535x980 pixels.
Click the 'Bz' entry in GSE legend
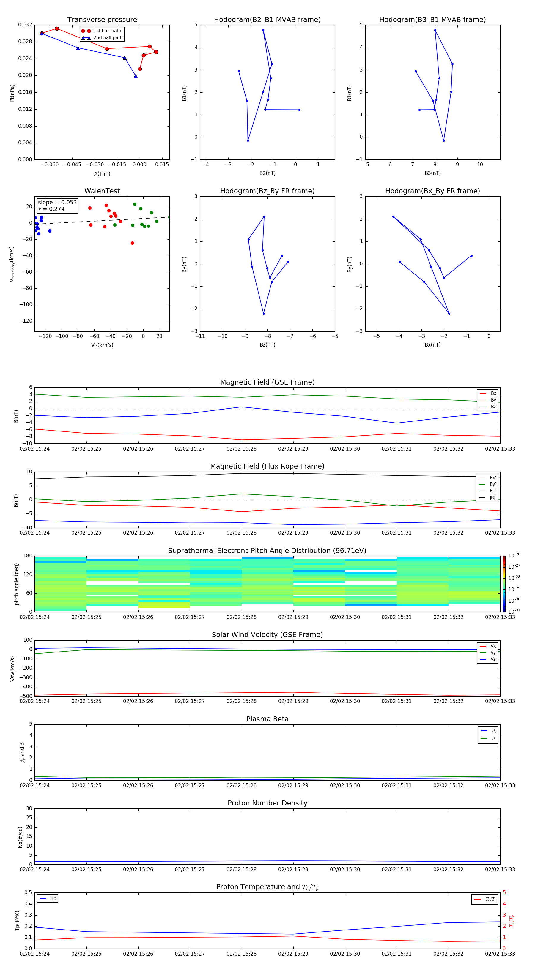(488, 407)
